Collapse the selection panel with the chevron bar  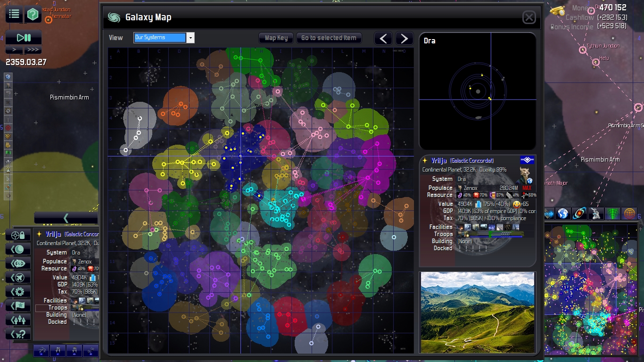[x=66, y=218]
